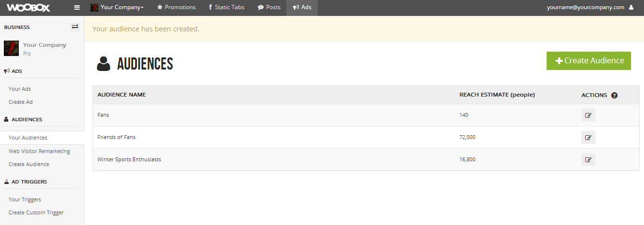Open the hamburger menu icon
Viewport: 644px width, 225px height.
click(x=77, y=7)
